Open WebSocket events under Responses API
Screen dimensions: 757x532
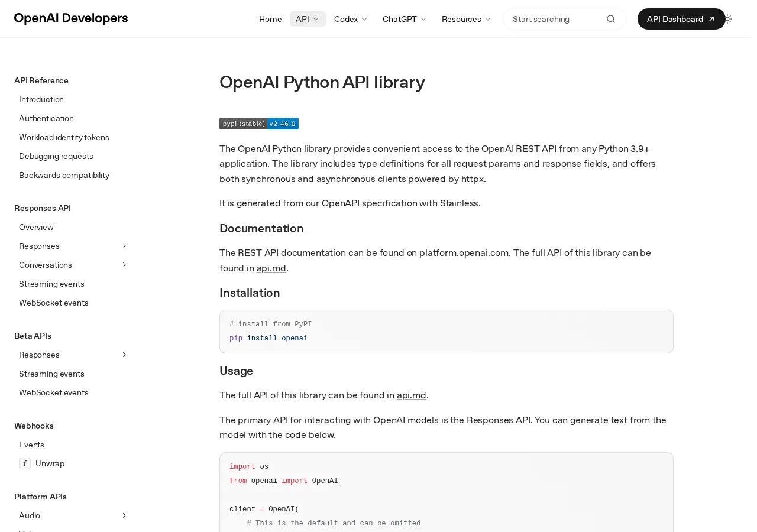[54, 303]
